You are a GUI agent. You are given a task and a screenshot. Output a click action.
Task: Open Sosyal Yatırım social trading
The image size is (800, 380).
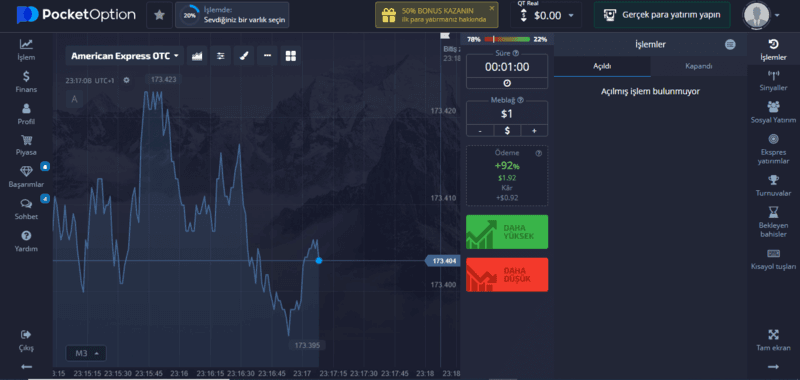[x=773, y=113]
